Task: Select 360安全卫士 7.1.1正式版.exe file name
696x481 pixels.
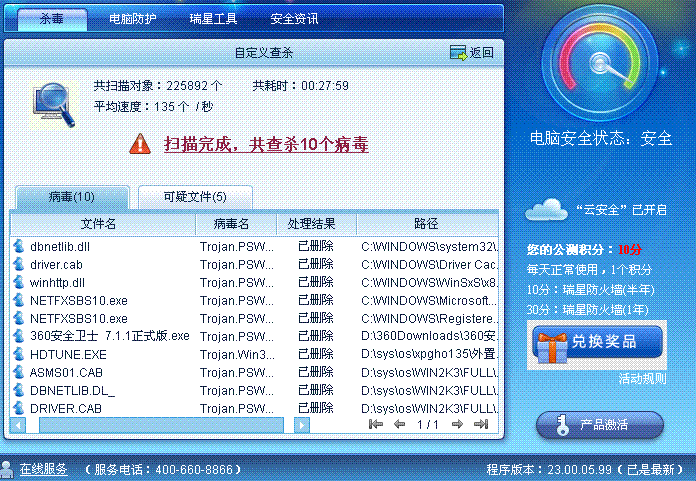Action: click(x=110, y=336)
